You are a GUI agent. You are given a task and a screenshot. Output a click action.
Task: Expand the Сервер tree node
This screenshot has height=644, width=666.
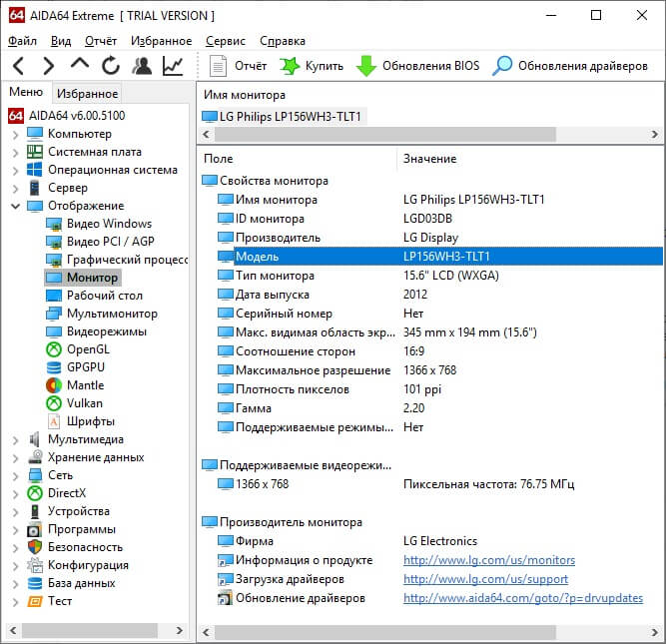16,188
